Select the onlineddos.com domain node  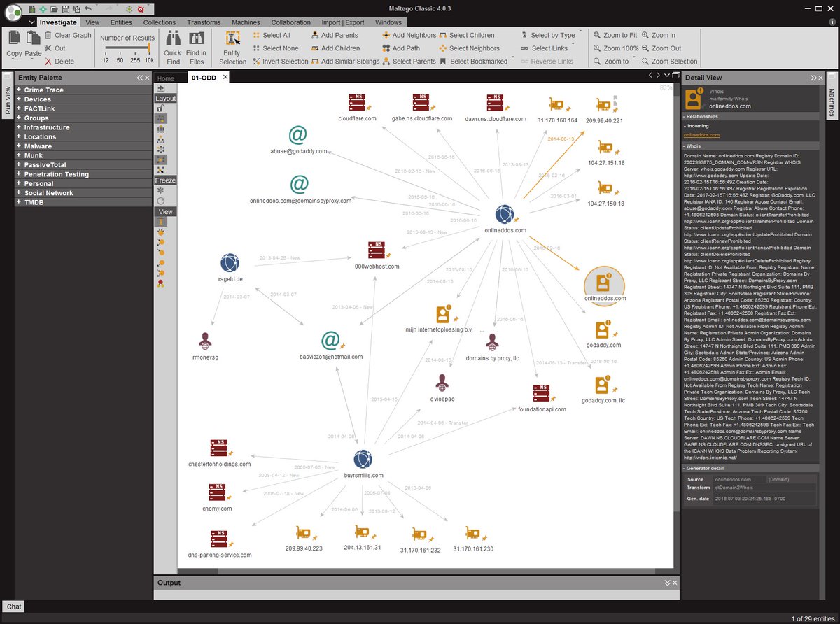click(504, 214)
